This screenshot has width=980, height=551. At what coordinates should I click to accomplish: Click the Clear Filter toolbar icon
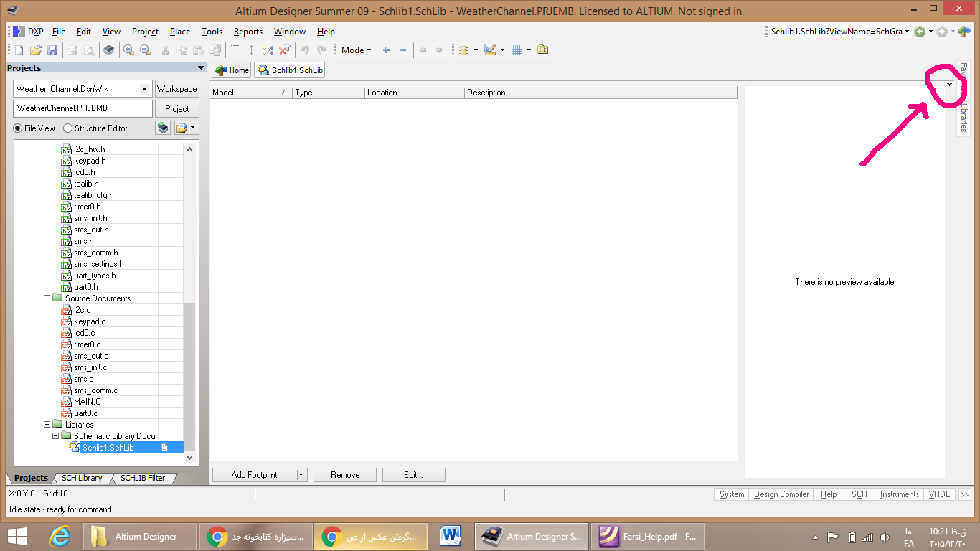(285, 50)
